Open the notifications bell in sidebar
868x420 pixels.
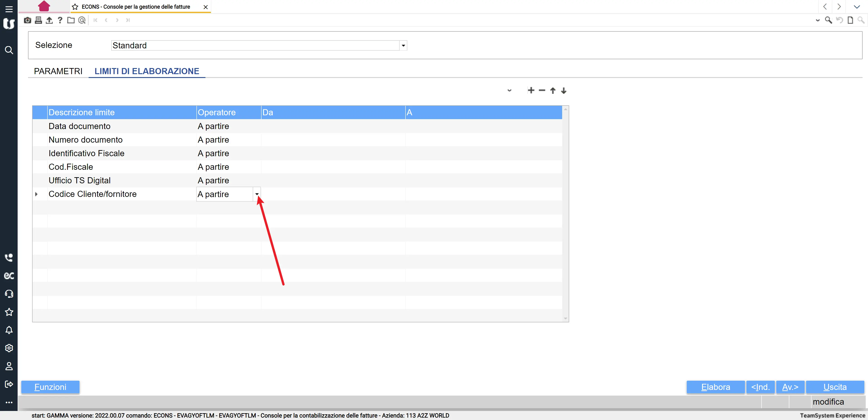point(9,330)
